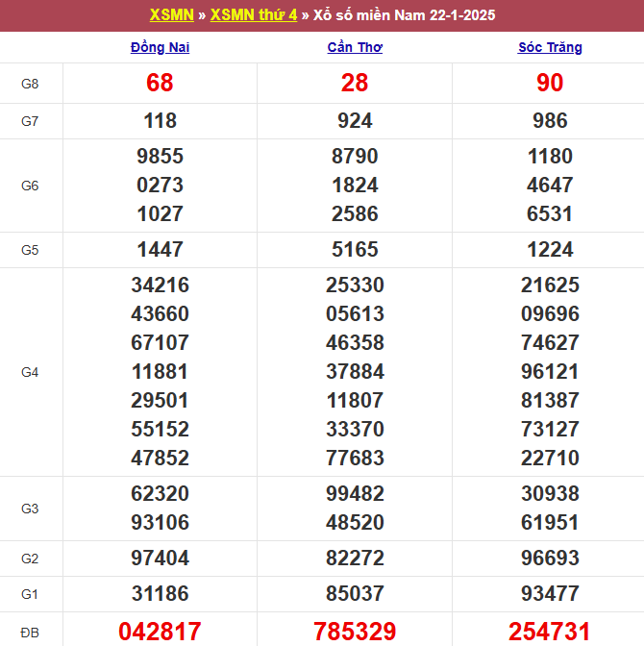The width and height of the screenshot is (644, 646).
Task: Open the Sóc Trăng province link
Action: tap(550, 47)
